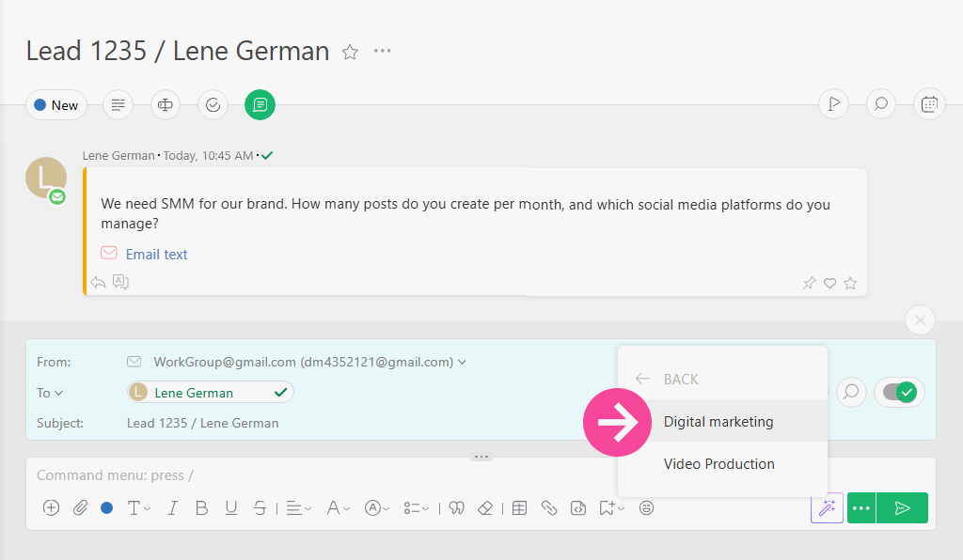Expand the From email account dropdown
This screenshot has width=963, height=560.
click(x=462, y=363)
